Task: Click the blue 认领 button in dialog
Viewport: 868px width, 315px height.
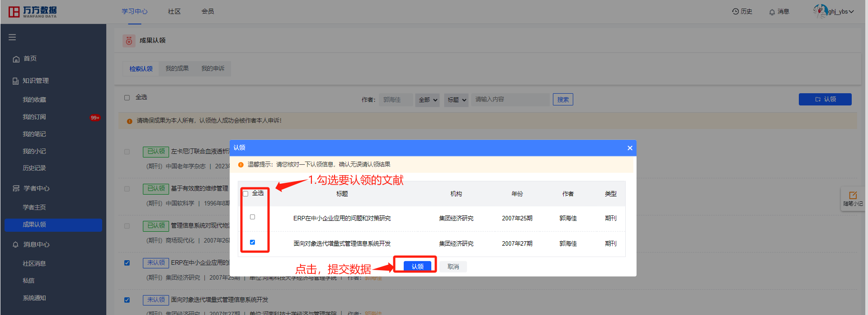Action: coord(417,266)
